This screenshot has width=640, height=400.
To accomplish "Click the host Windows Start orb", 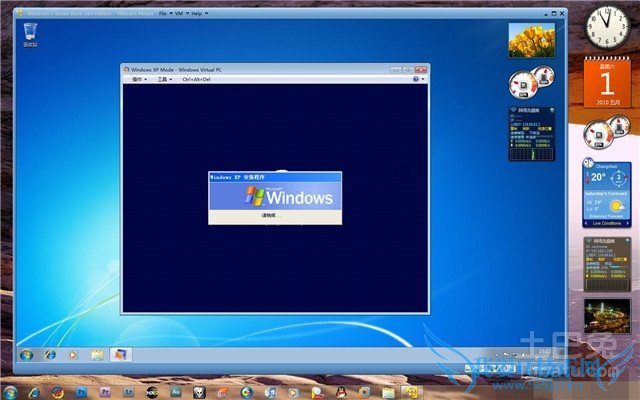I will pos(10,393).
